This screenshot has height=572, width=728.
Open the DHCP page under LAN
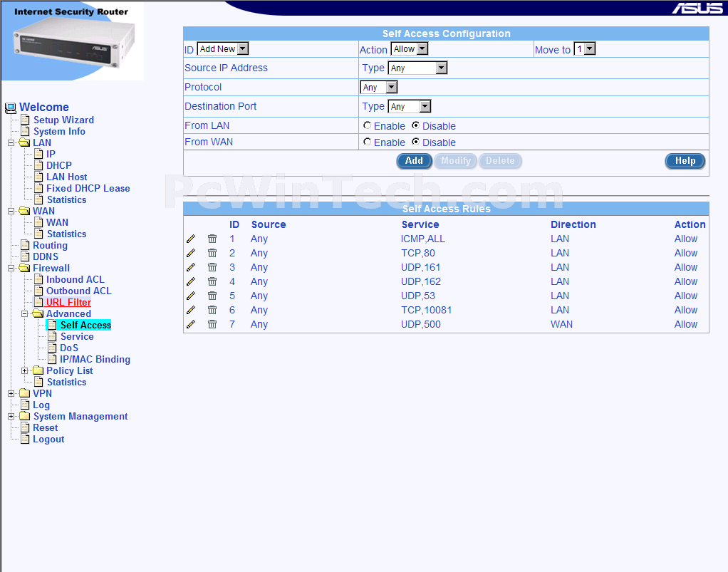tap(59, 165)
